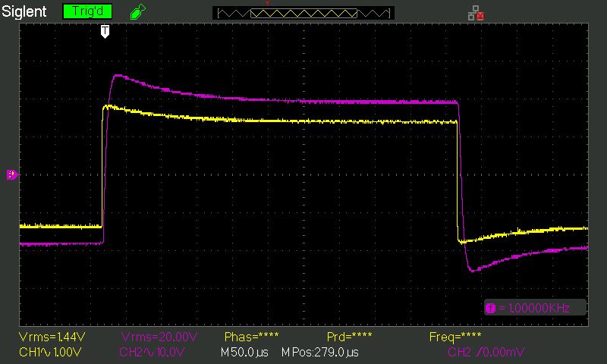Click the M 50.0µs timebase readout
Image resolution: width=607 pixels, height=364 pixels.
click(244, 353)
